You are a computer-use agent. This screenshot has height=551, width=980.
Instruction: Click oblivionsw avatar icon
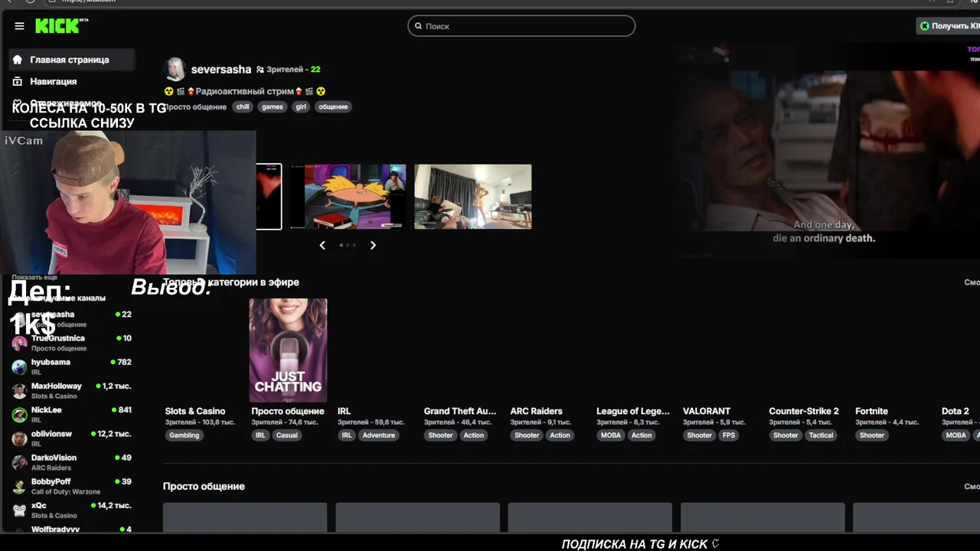click(19, 439)
